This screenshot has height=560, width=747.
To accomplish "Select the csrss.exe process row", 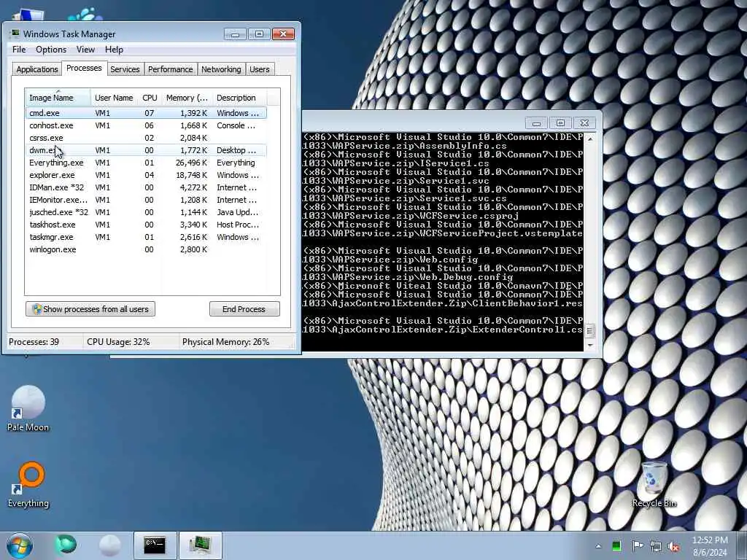I will (146, 138).
